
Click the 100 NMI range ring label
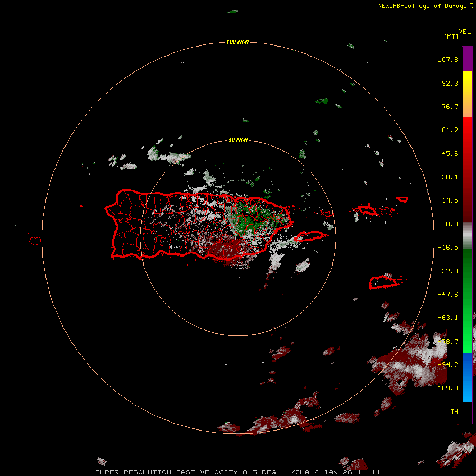click(237, 42)
